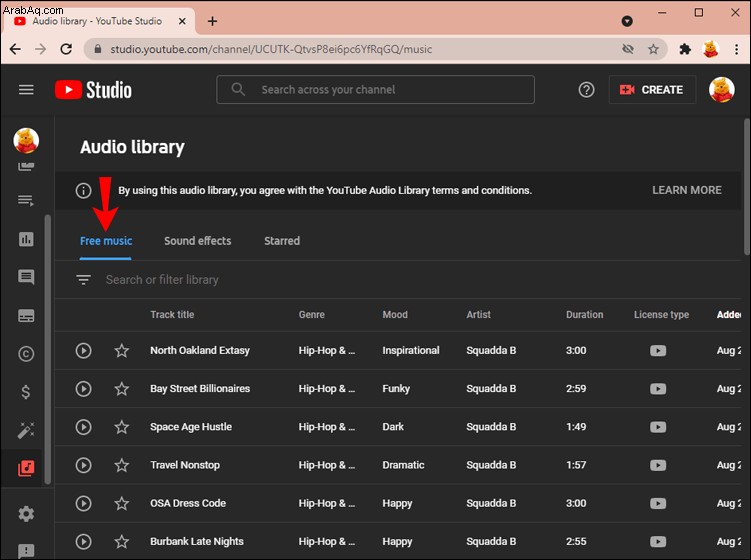Click the filter icon beside library search
Image resolution: width=751 pixels, height=560 pixels.
coord(83,279)
